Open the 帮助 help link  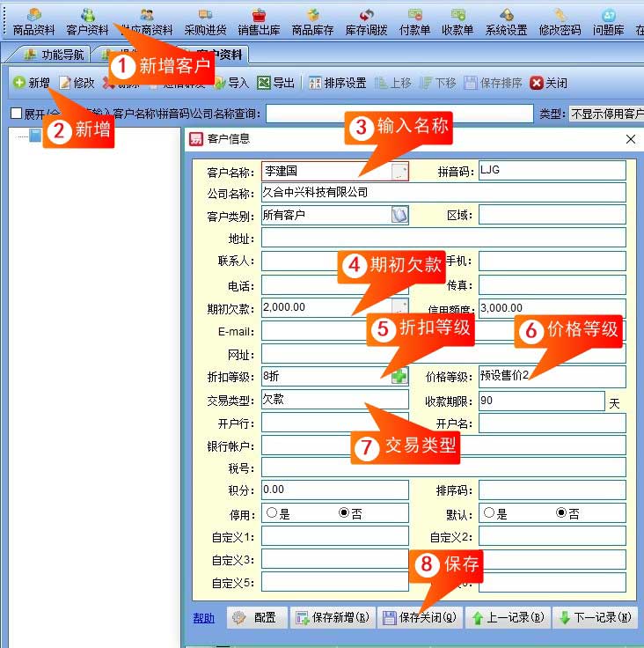[203, 618]
